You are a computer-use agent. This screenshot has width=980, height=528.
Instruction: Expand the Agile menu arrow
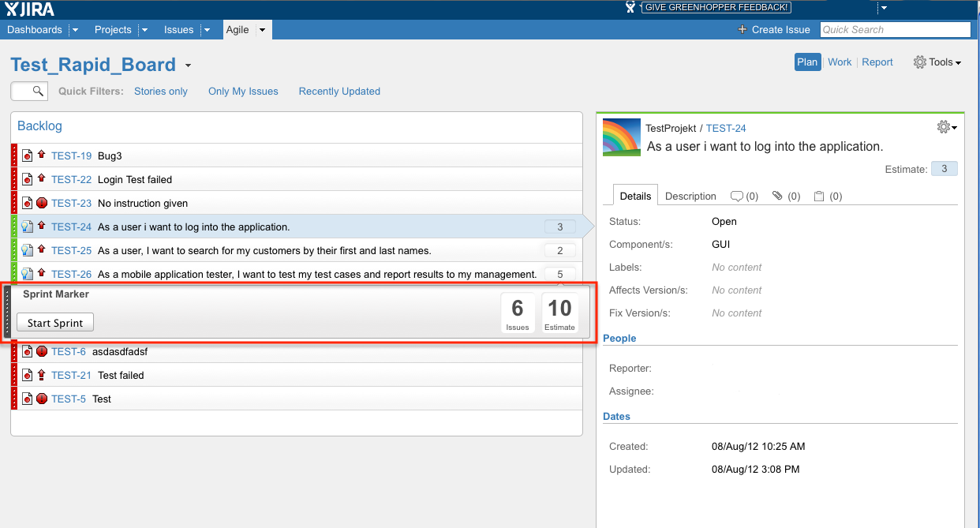coord(262,30)
